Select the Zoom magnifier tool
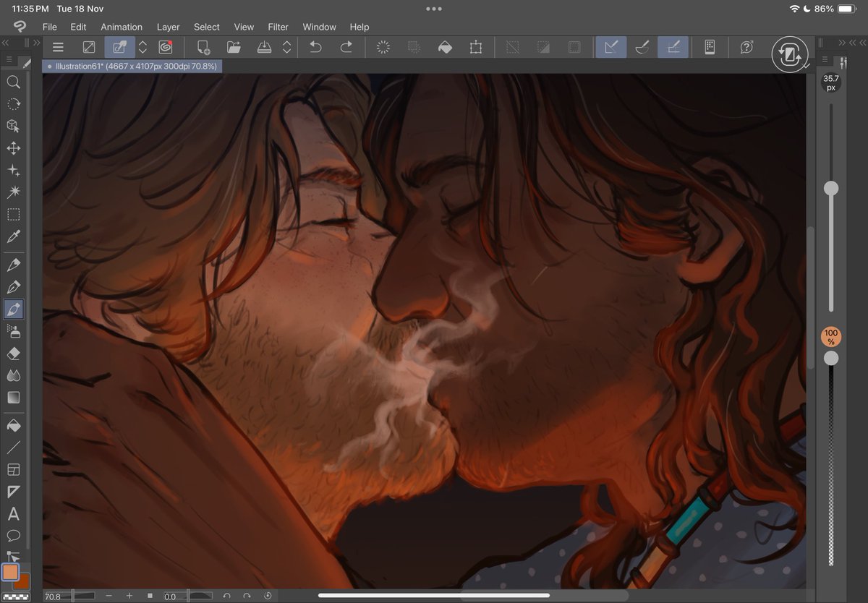This screenshot has height=603, width=868. click(x=14, y=82)
